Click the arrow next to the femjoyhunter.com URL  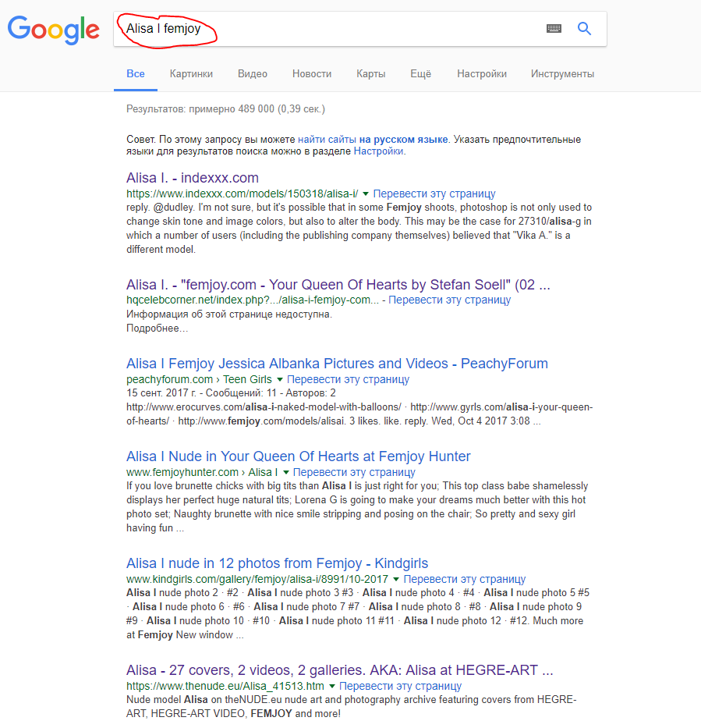286,472
